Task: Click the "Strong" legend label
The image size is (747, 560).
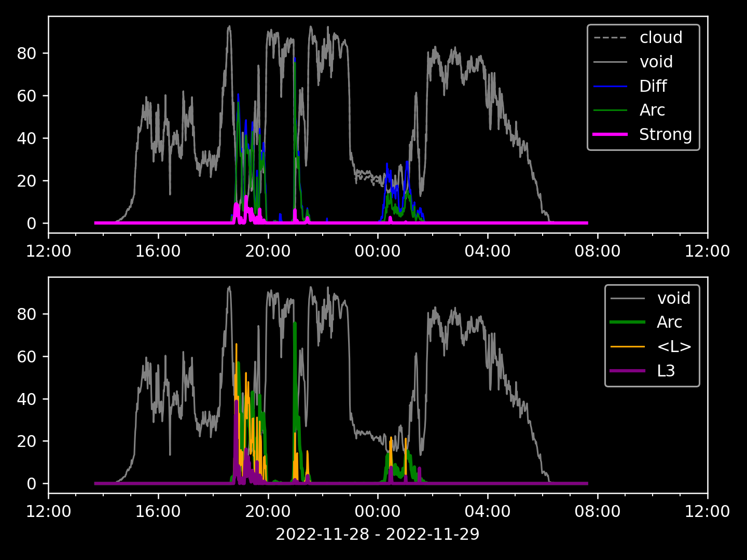Action: point(665,134)
